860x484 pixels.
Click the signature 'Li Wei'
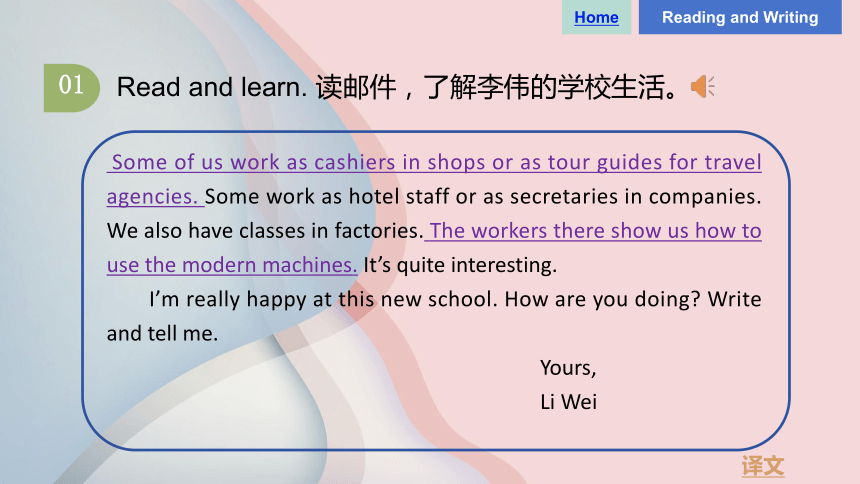[568, 402]
